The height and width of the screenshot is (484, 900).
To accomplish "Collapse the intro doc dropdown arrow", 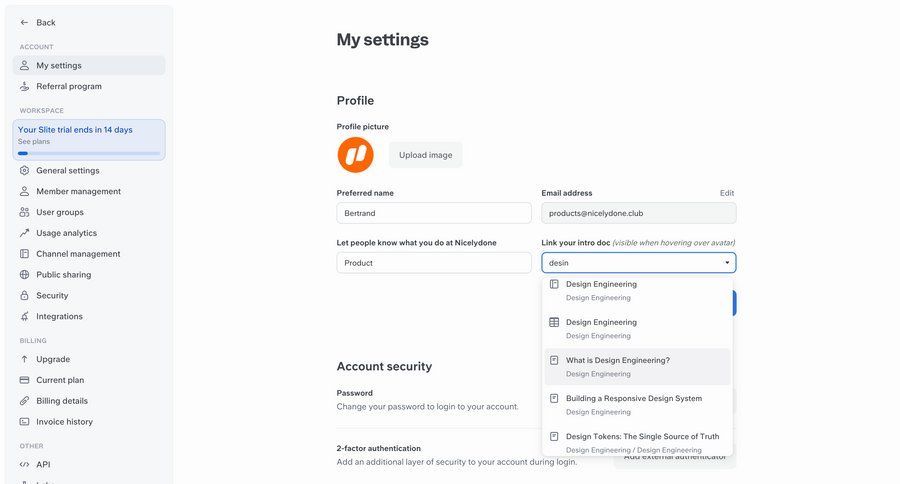I will [x=727, y=263].
